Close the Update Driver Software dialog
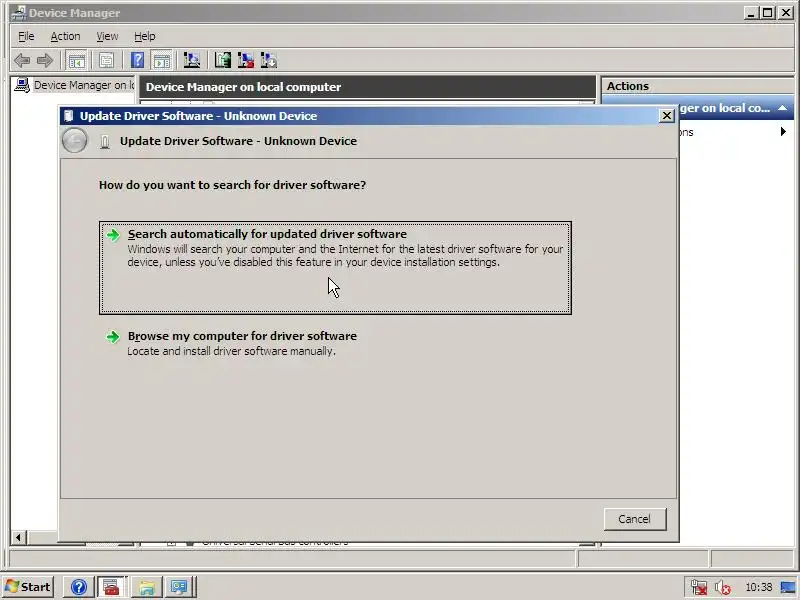 coord(666,116)
